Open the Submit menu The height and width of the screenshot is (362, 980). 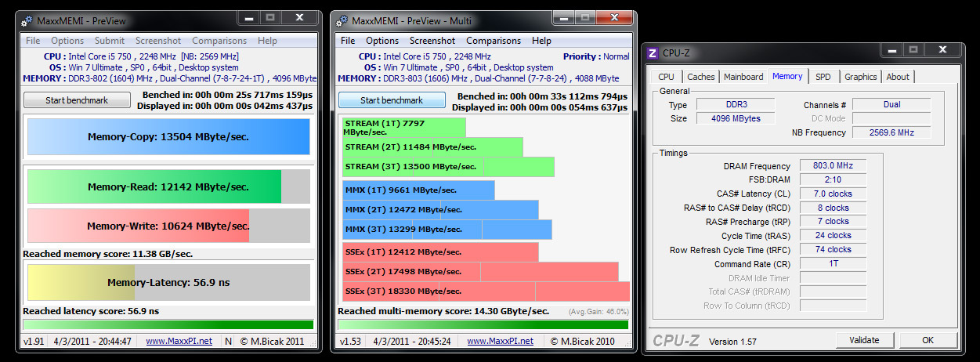[x=110, y=41]
